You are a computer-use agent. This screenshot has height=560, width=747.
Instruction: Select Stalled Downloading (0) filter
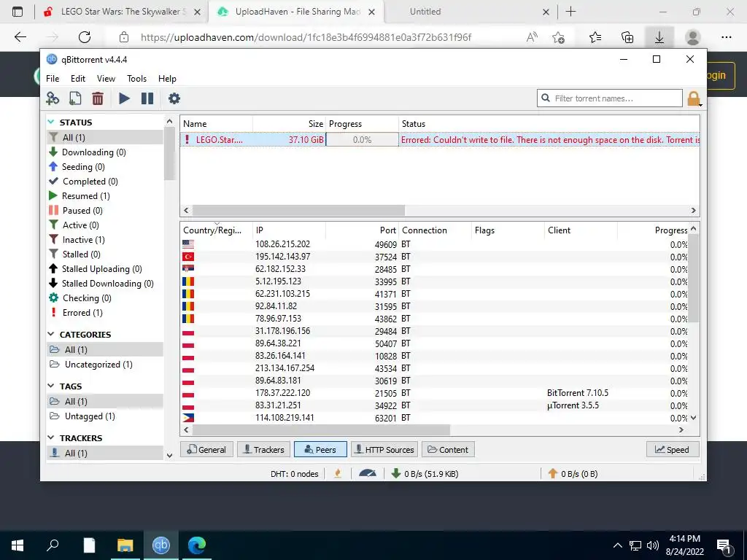coord(105,284)
